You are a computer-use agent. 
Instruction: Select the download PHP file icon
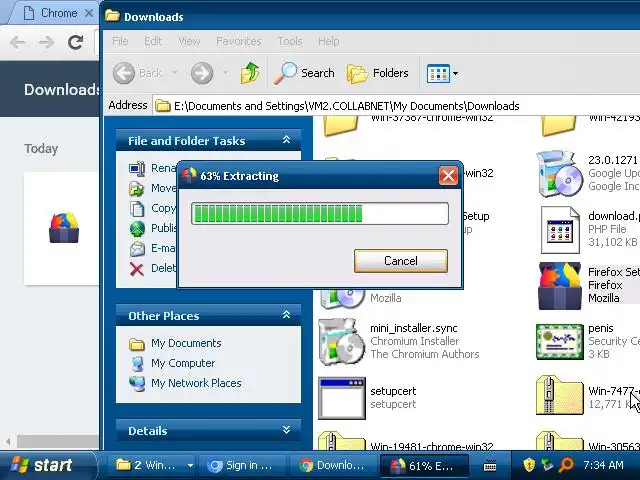560,230
